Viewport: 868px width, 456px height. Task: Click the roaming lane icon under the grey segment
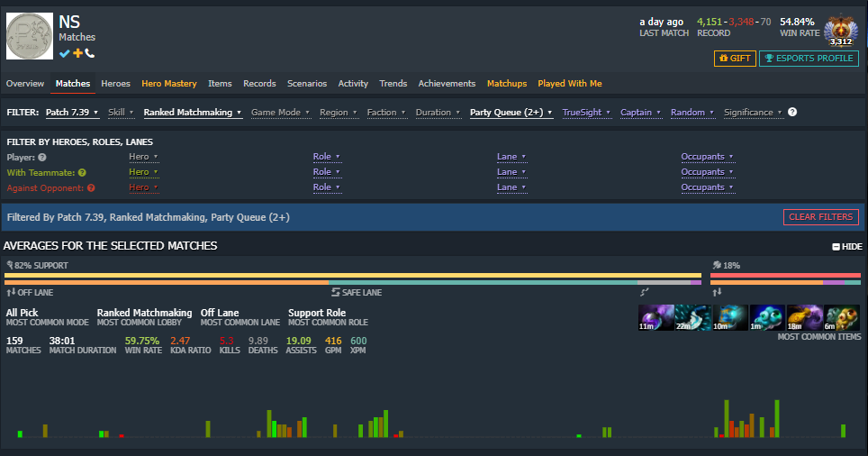645,292
